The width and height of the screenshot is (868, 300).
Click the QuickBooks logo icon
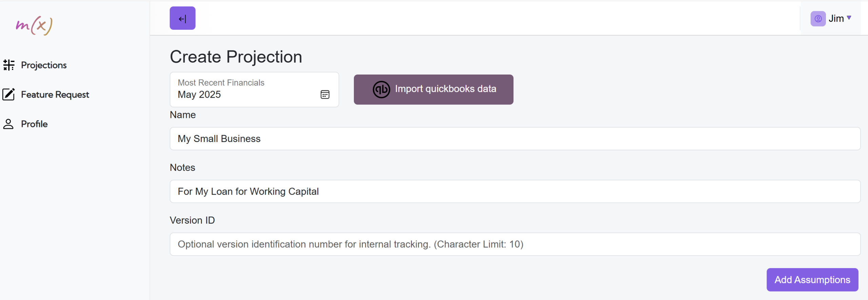(381, 89)
